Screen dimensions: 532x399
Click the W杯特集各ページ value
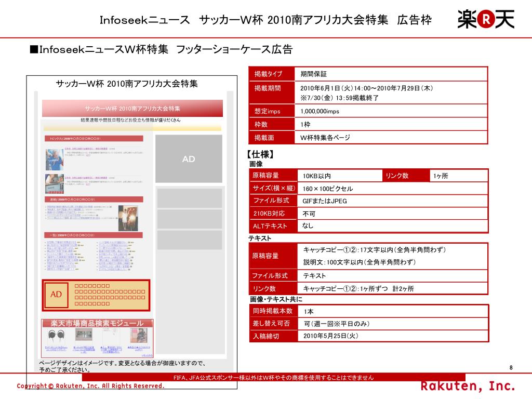tap(325, 137)
